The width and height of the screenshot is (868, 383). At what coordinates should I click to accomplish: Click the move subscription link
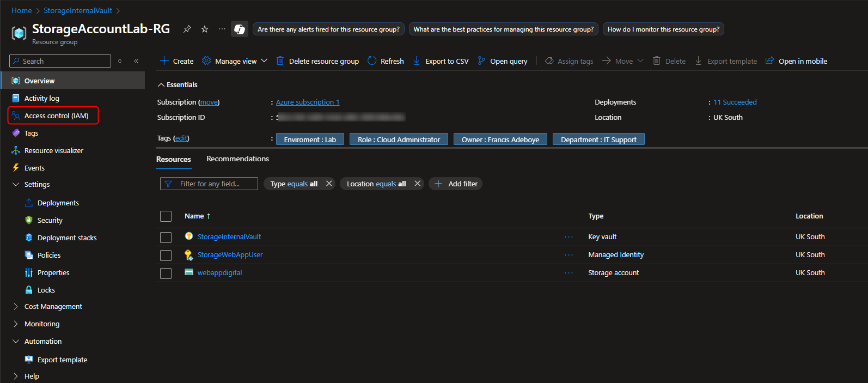209,102
